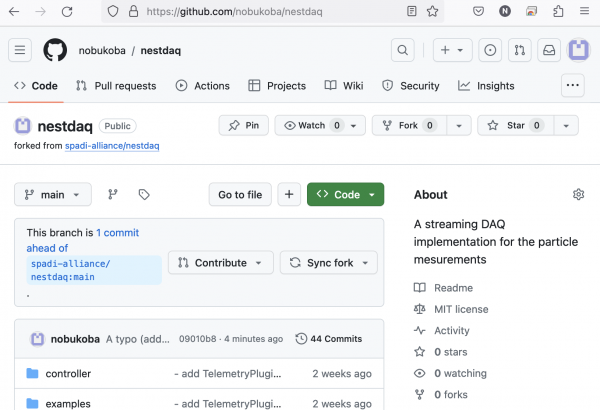Open notifications inbox icon
The width and height of the screenshot is (600, 410).
pyautogui.click(x=549, y=50)
